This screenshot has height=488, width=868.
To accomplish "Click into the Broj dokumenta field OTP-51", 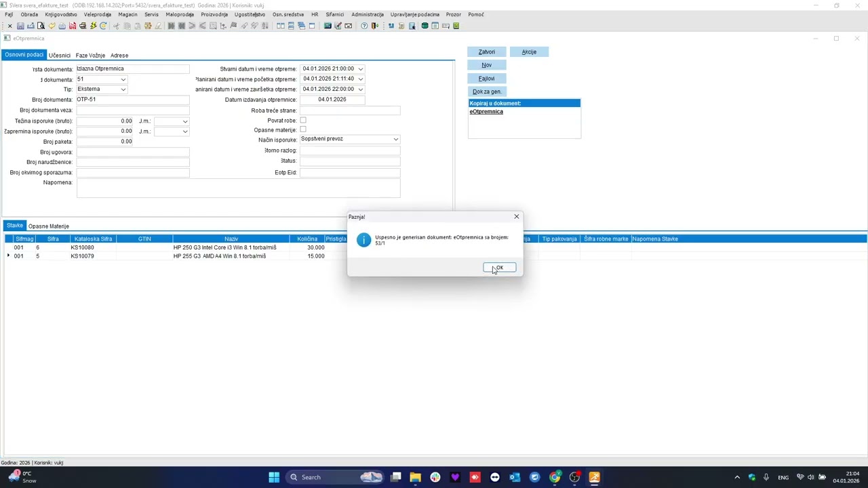I will coord(133,100).
